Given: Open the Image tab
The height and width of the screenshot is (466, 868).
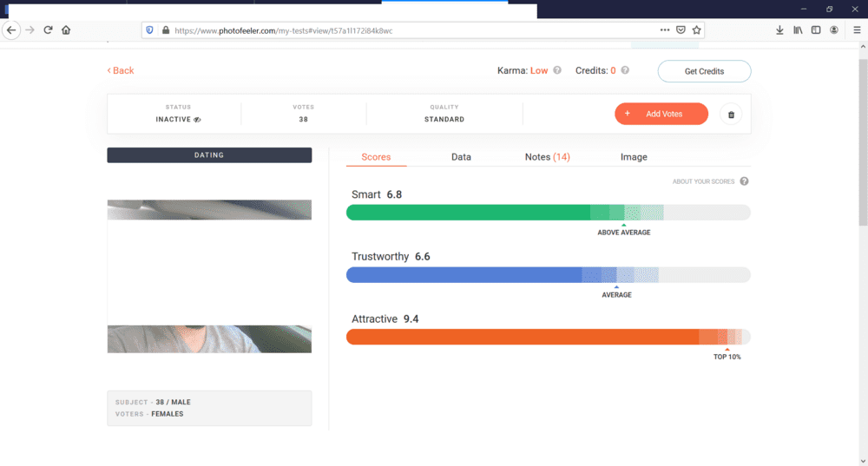Looking at the screenshot, I should [634, 157].
